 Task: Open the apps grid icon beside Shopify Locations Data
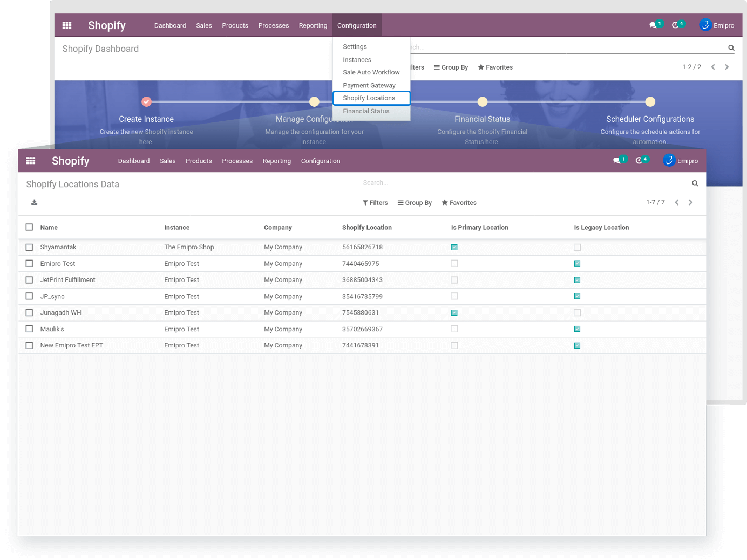click(x=31, y=161)
